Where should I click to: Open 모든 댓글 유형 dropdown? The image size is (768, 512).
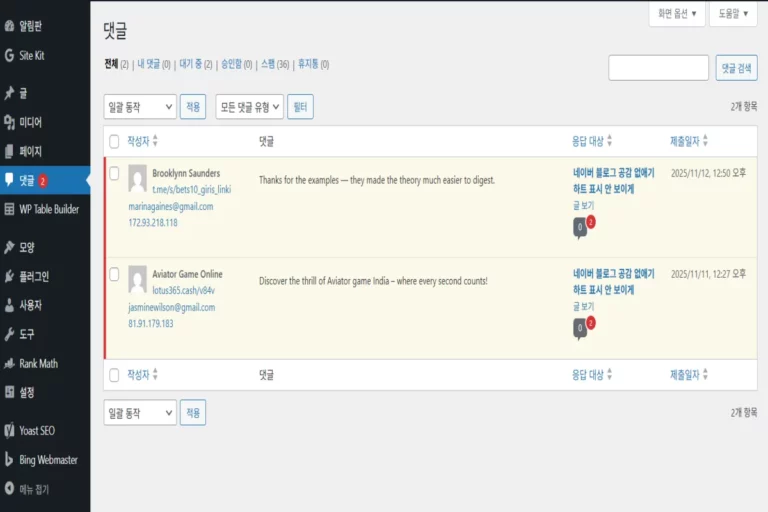(x=250, y=107)
